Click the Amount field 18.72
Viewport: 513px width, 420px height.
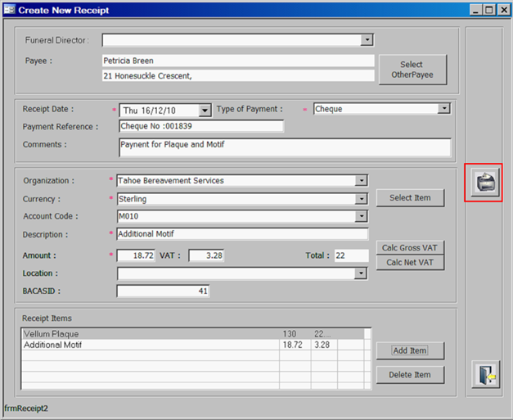coord(136,255)
